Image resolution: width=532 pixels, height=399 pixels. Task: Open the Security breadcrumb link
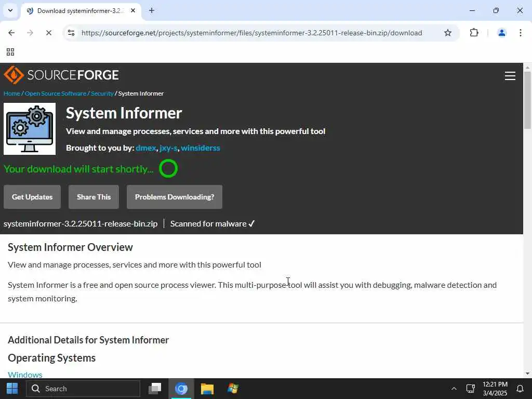click(x=102, y=94)
